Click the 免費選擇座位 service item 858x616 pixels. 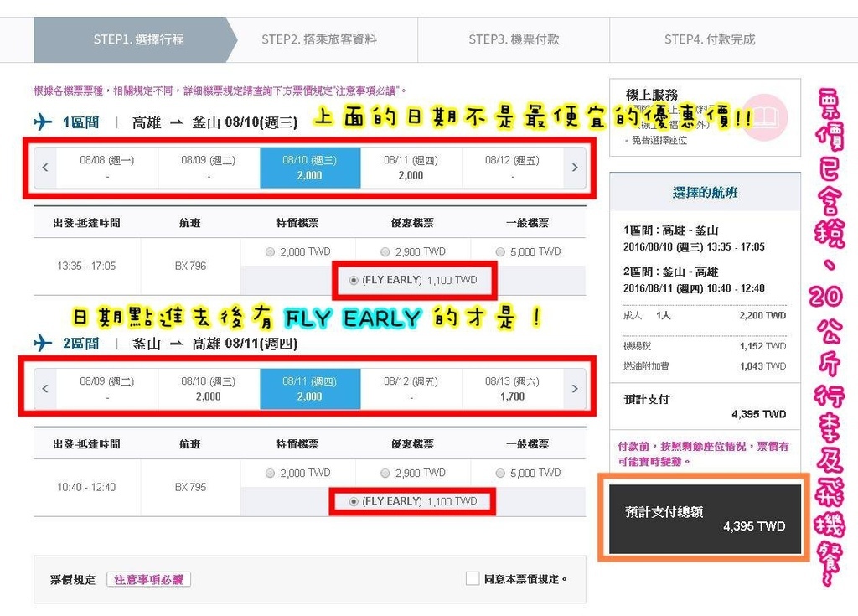(659, 141)
